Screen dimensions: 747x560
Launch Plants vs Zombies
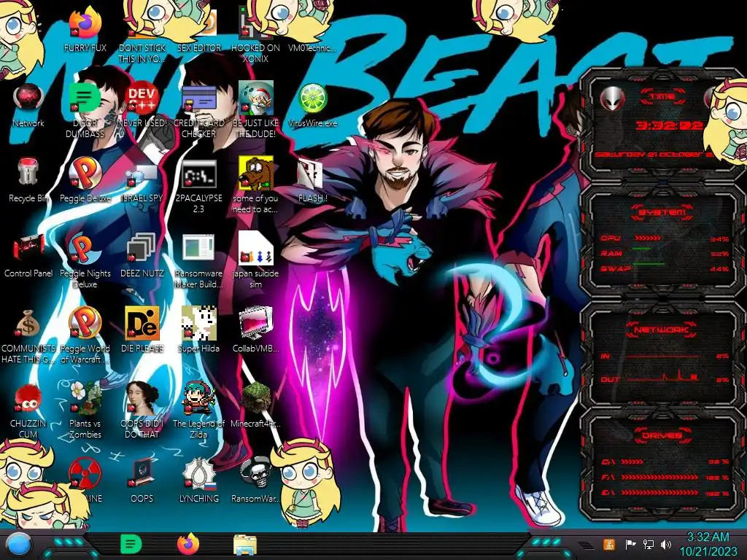[85, 398]
